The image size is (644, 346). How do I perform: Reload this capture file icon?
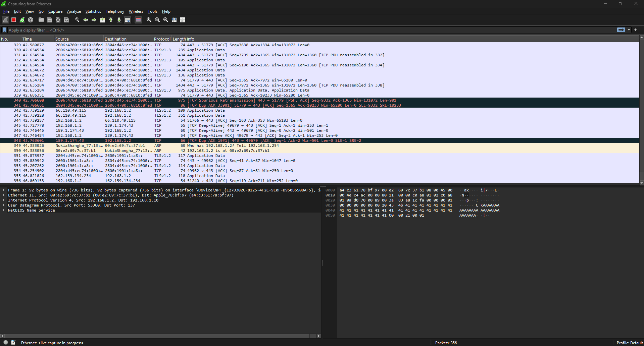click(x=66, y=20)
